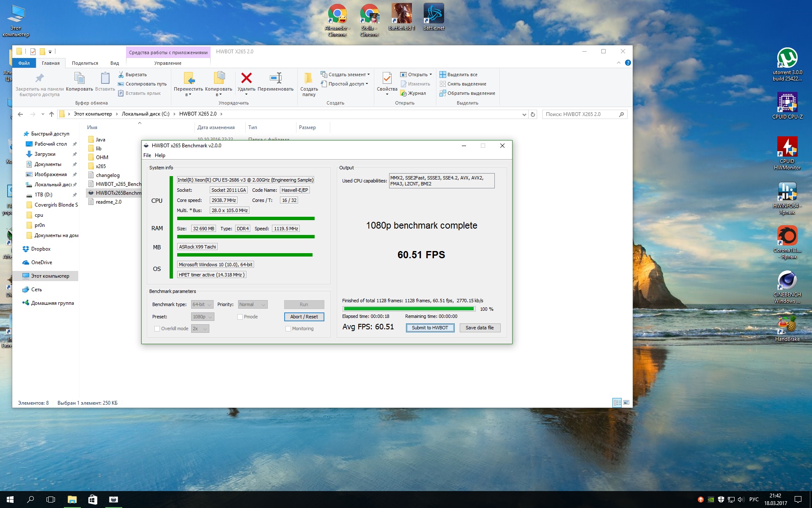The width and height of the screenshot is (812, 508).
Task: Collapse the Explorer ribbon chevron
Action: tap(618, 63)
